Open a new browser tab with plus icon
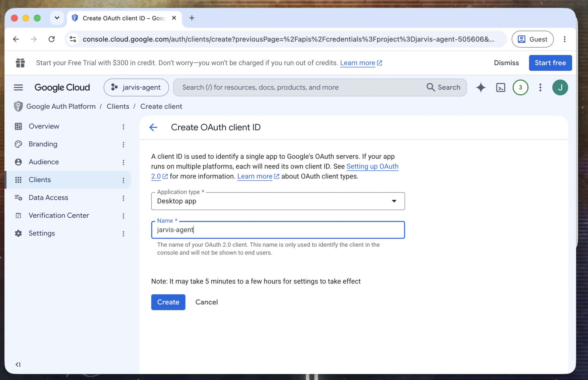Viewport: 588px width, 380px height. [192, 18]
